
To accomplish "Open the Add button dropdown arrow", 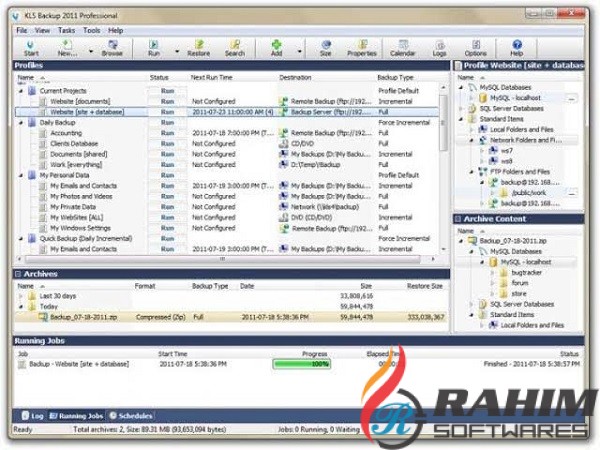I will 300,51.
